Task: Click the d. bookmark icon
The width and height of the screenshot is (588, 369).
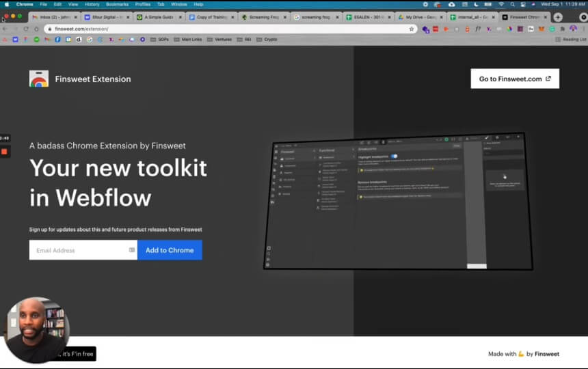Action: pyautogui.click(x=79, y=40)
